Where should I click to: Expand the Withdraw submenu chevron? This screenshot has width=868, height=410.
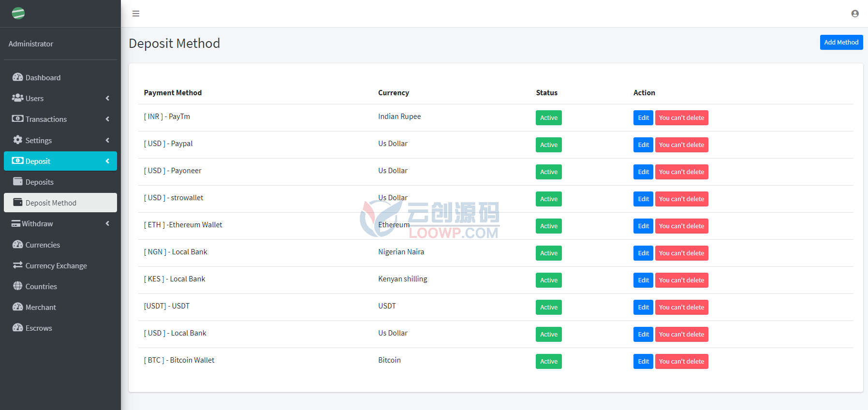[x=107, y=223]
